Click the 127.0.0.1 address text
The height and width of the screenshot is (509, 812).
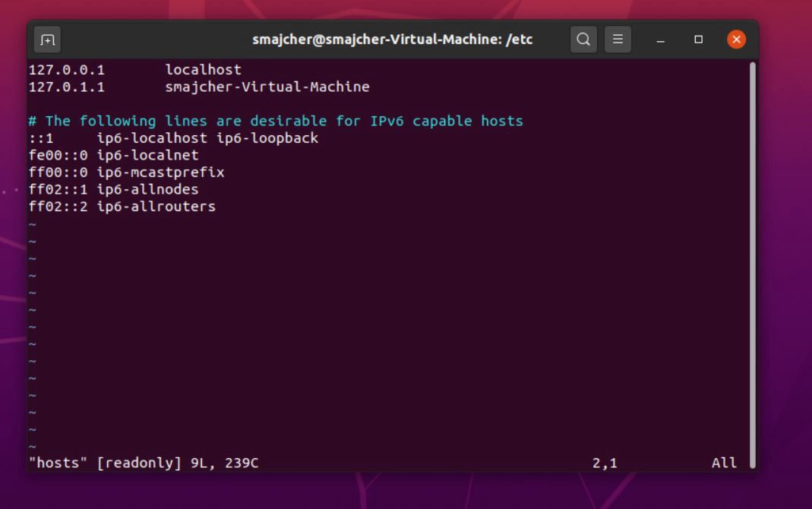[66, 70]
